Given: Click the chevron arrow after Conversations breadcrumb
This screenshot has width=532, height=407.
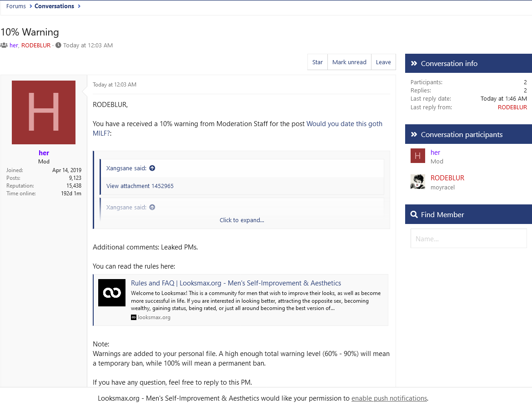Looking at the screenshot, I should pos(79,6).
